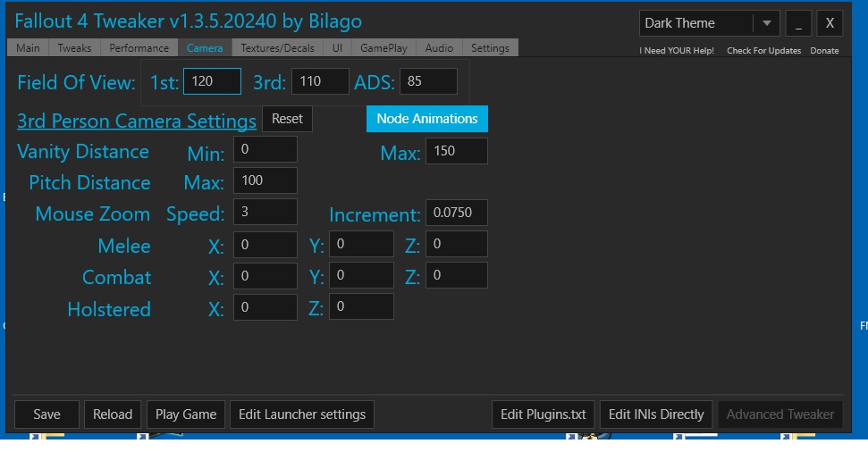Click Edit Plugins.txt button
868x452 pixels.
(543, 414)
